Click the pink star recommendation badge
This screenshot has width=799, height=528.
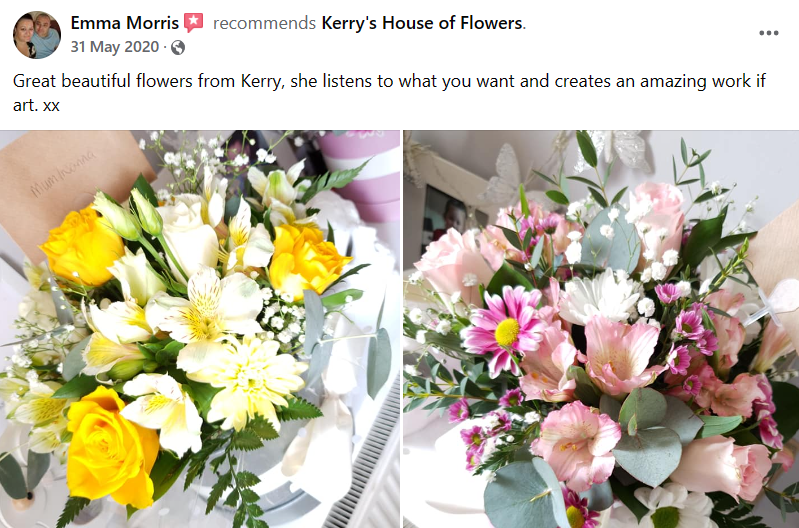[x=194, y=22]
